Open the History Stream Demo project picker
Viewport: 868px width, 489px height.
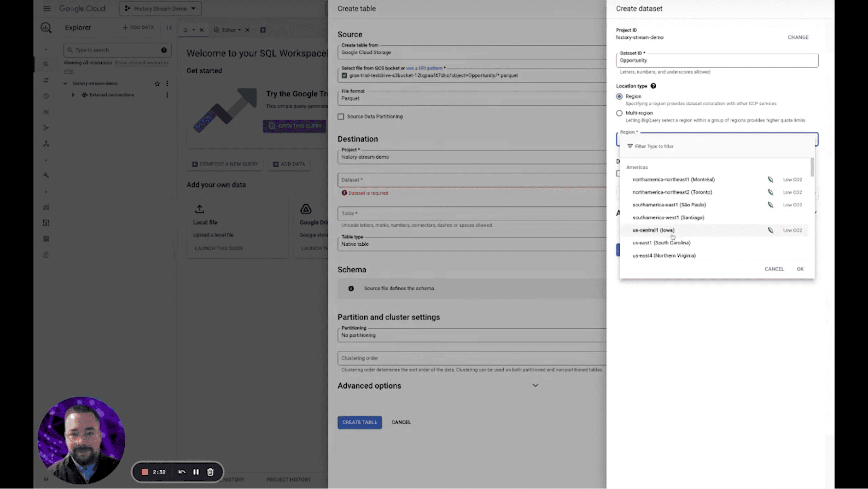point(160,8)
